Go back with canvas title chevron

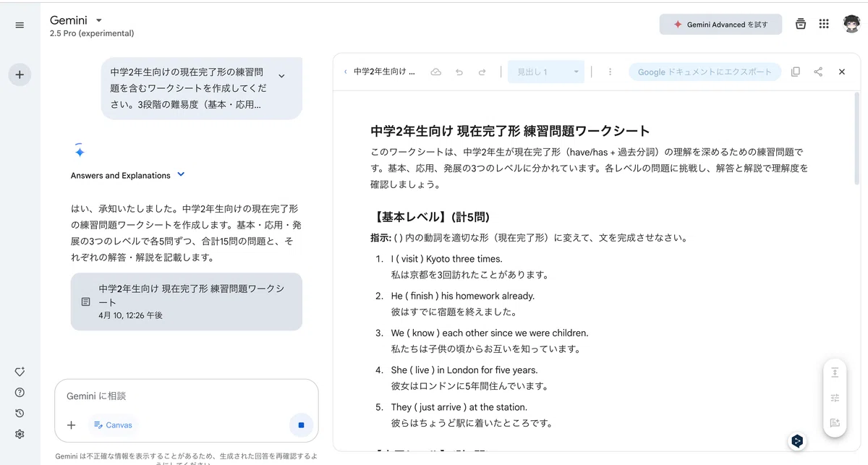tap(345, 72)
